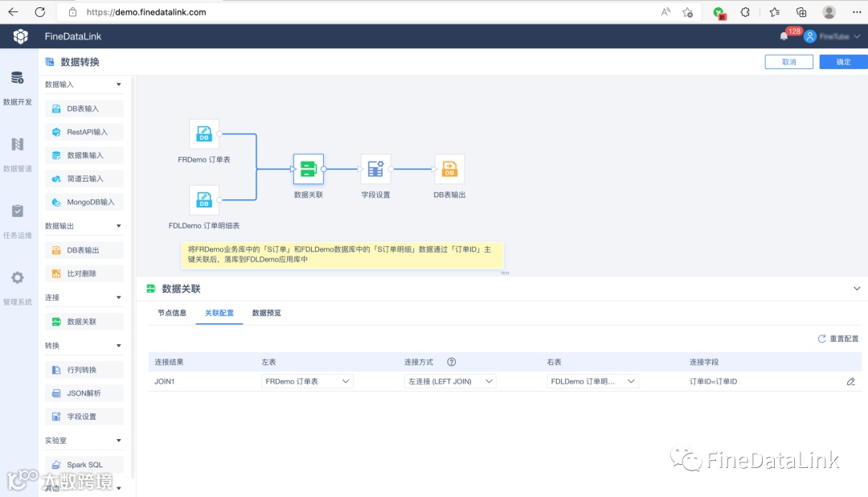Click 重置配置 to reset configuration
The image size is (868, 497).
[838, 339]
